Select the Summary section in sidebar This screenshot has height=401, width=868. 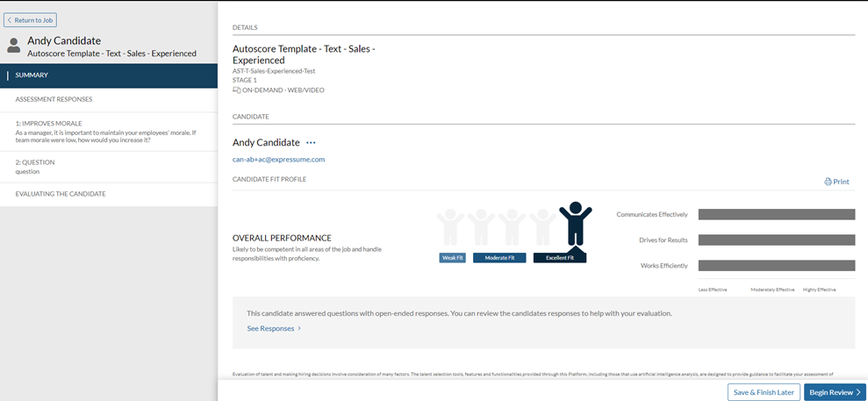click(109, 75)
